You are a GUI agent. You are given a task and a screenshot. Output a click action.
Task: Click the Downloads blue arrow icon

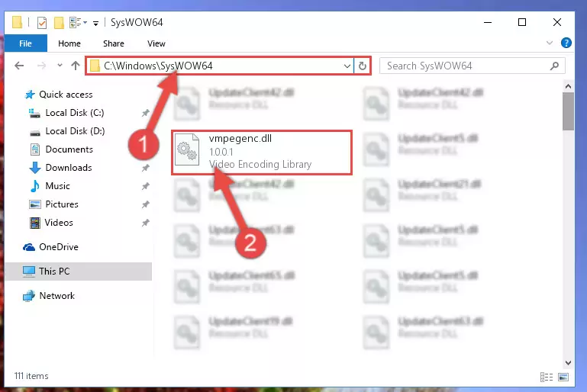35,168
